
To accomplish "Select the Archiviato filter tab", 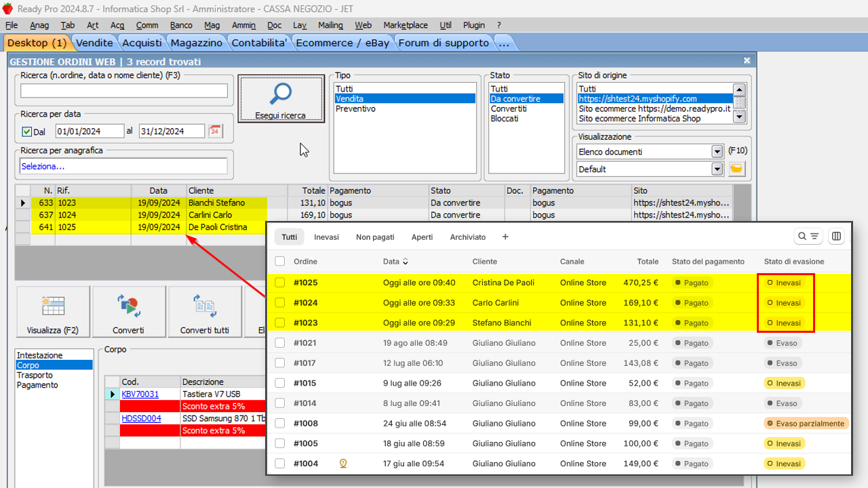I will (468, 237).
